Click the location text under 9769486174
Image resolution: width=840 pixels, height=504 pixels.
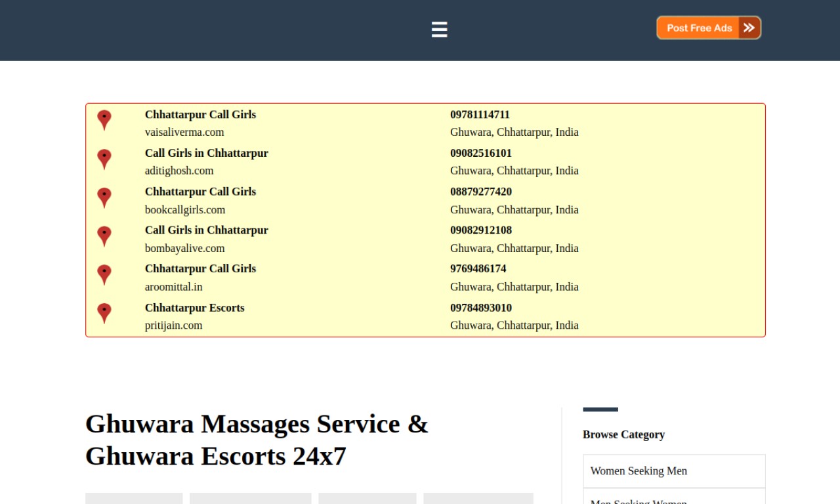[x=514, y=287]
